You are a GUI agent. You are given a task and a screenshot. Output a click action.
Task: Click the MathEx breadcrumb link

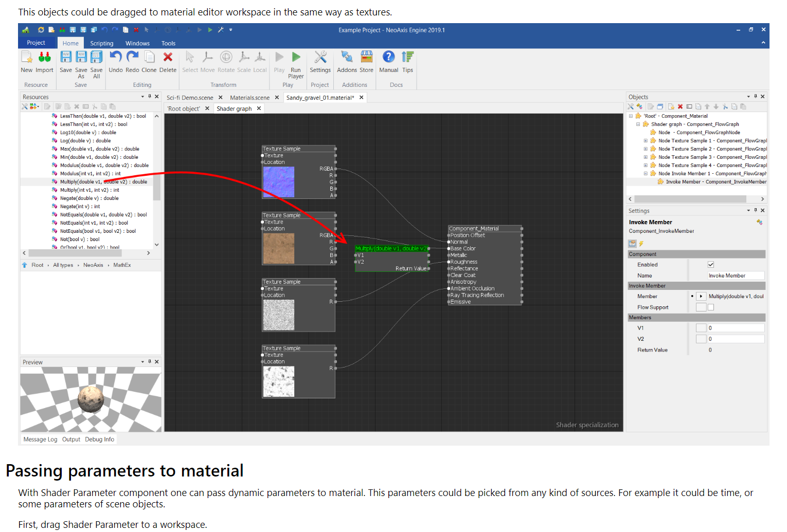[122, 265]
